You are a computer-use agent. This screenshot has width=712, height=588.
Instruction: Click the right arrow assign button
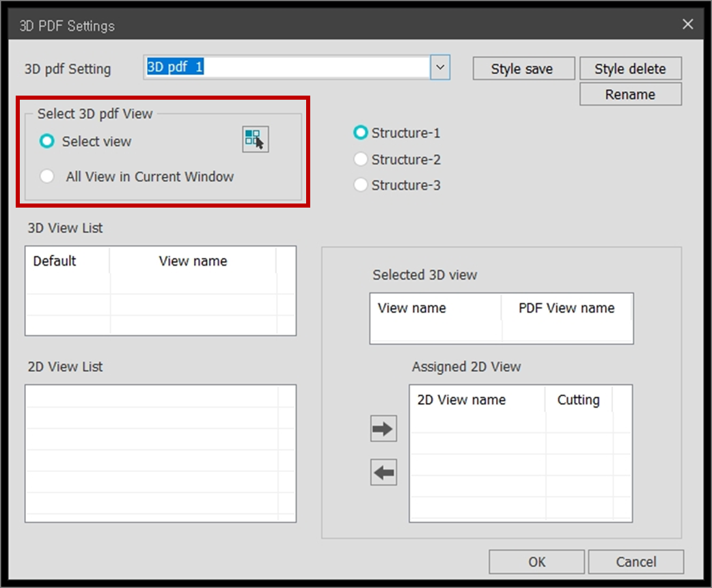[383, 428]
